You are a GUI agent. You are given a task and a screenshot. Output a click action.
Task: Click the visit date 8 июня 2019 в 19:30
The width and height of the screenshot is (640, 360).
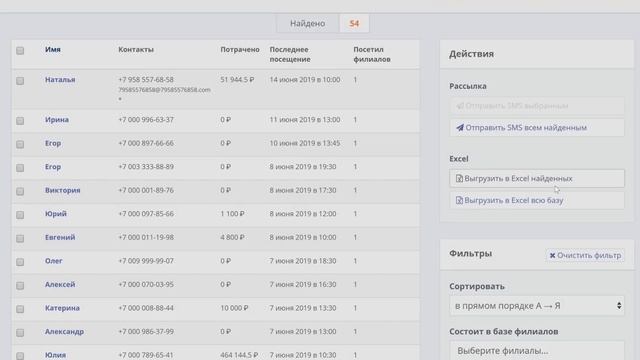point(303,167)
